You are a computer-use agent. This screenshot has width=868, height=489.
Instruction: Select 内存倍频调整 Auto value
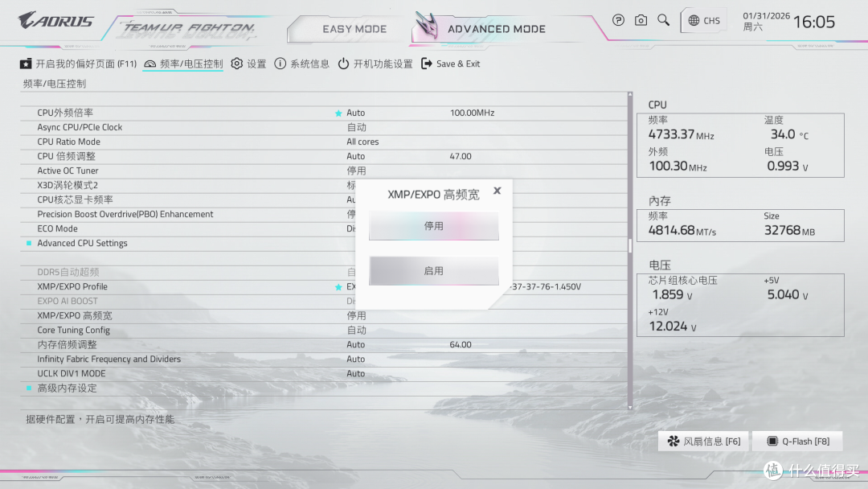(x=355, y=344)
